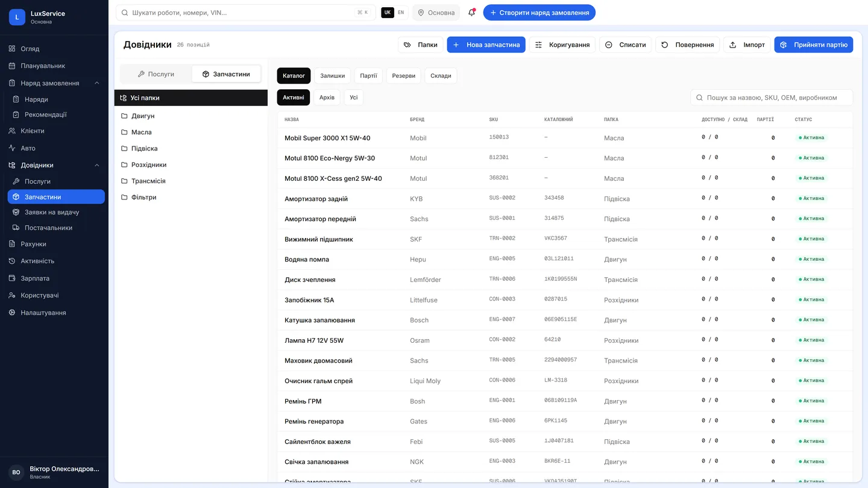Switch language to EN

401,13
